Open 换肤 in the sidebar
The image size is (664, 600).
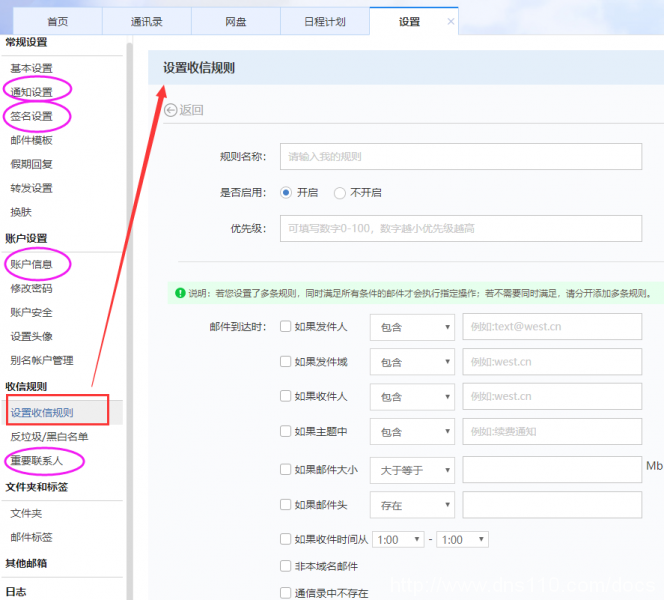(x=21, y=212)
